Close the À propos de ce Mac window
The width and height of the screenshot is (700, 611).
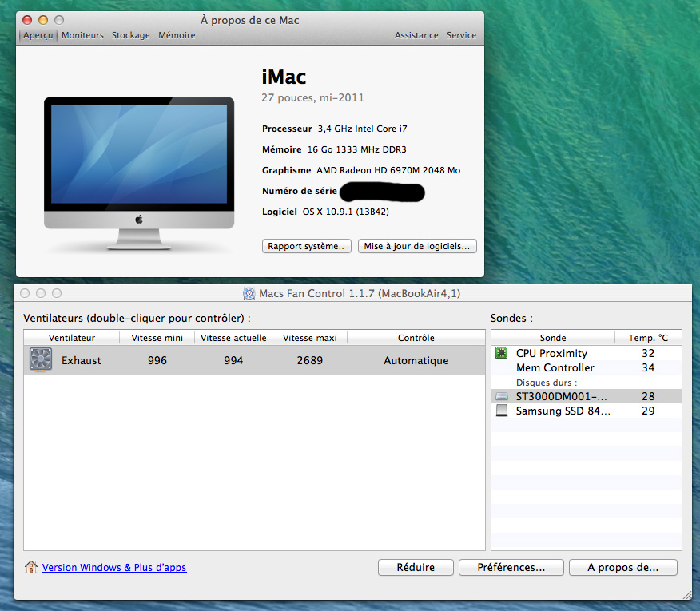27,20
